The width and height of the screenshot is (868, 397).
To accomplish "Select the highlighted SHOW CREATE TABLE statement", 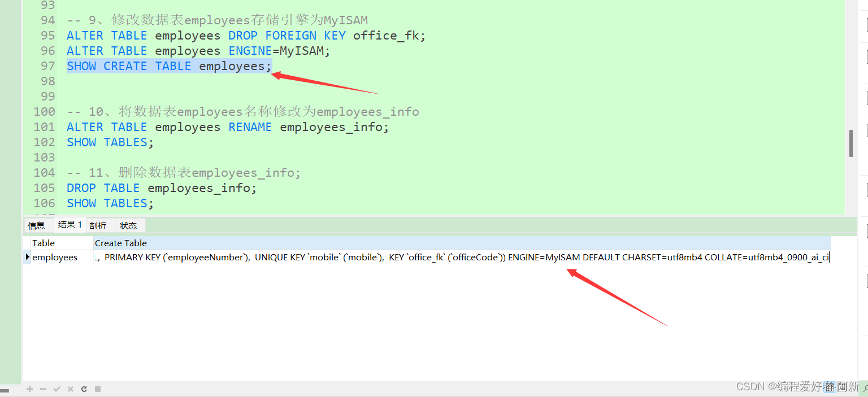I will tap(168, 66).
